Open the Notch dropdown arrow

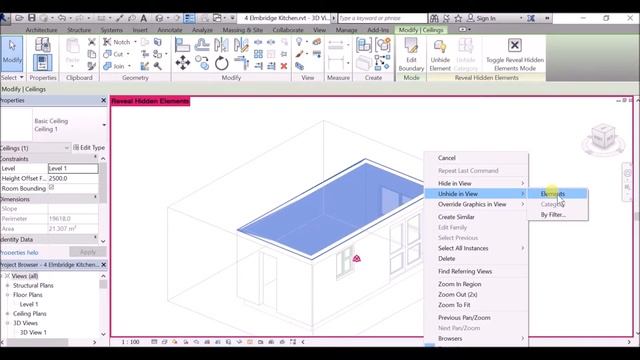click(135, 42)
